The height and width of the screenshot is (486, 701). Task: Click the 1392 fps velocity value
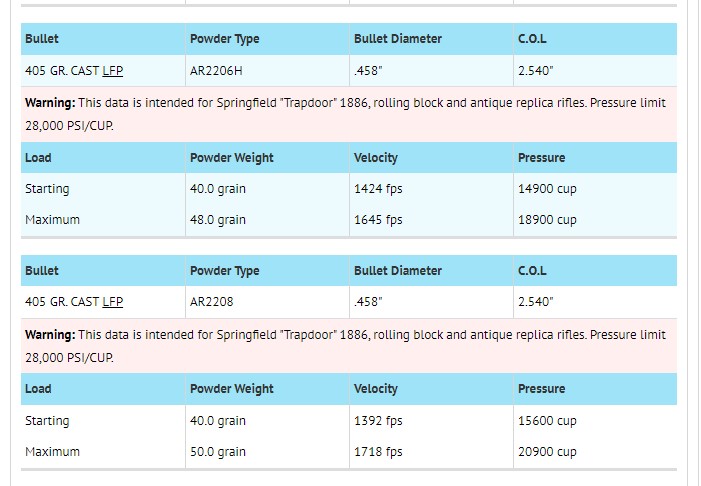[x=378, y=421]
